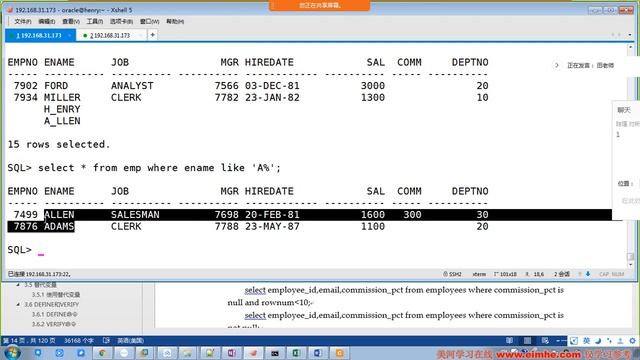Open Excel from the taskbar
The image size is (640, 360).
(296, 353)
